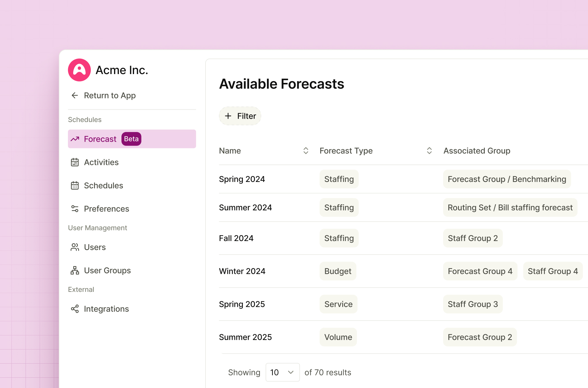
Task: Click the Preferences sliders icon
Action: [x=75, y=209]
